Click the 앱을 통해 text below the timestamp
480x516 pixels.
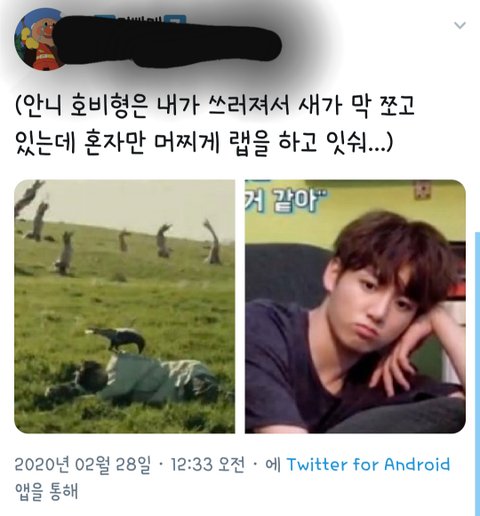47,492
